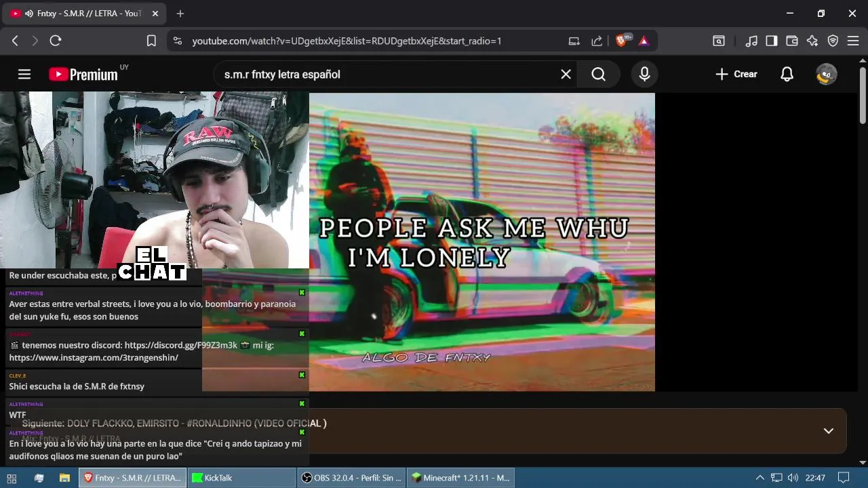
Task: Open the YouTube hamburger guide menu
Action: coord(24,75)
